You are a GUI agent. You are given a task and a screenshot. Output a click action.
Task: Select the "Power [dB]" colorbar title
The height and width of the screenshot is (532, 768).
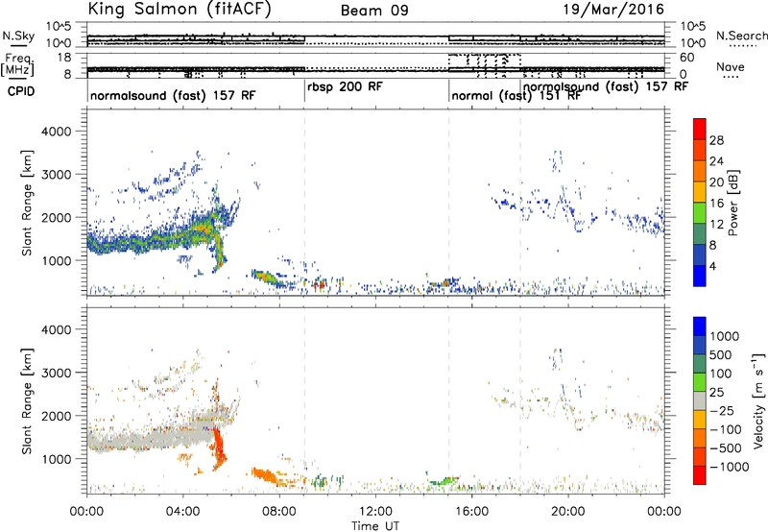point(732,203)
